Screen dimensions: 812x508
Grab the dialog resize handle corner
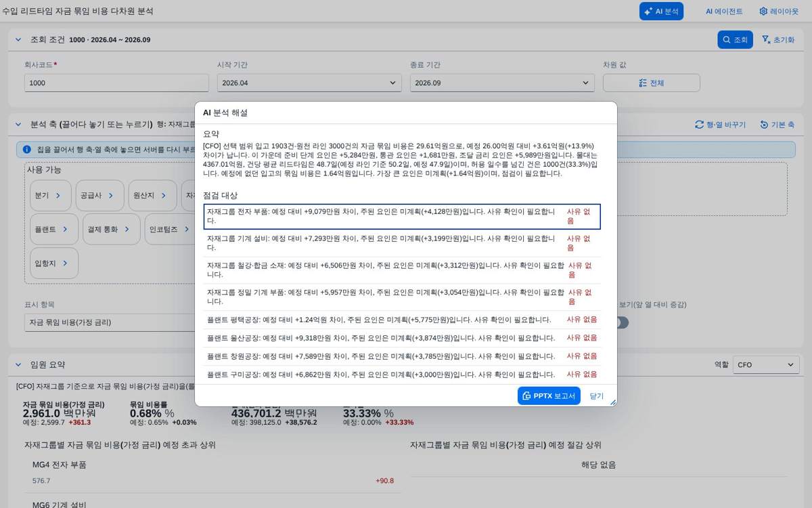[613, 402]
